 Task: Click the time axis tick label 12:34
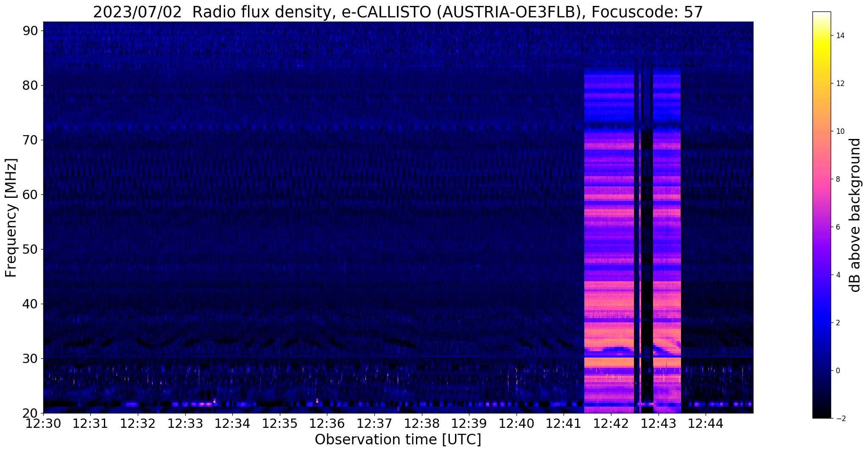click(x=232, y=424)
